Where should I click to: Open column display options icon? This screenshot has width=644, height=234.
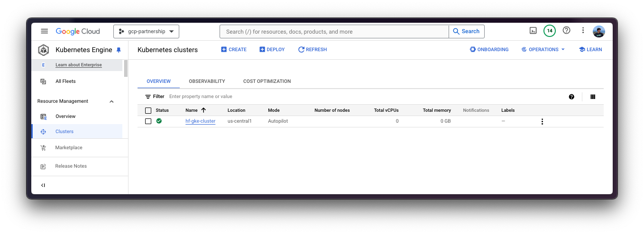[593, 97]
